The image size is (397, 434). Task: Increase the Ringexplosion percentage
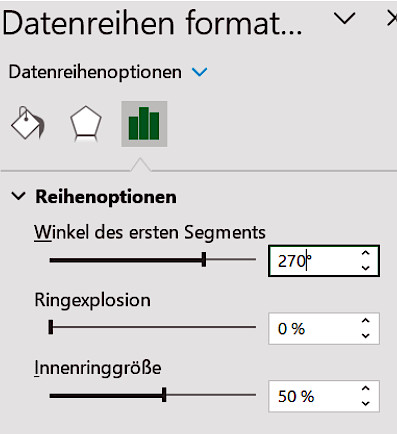point(366,321)
